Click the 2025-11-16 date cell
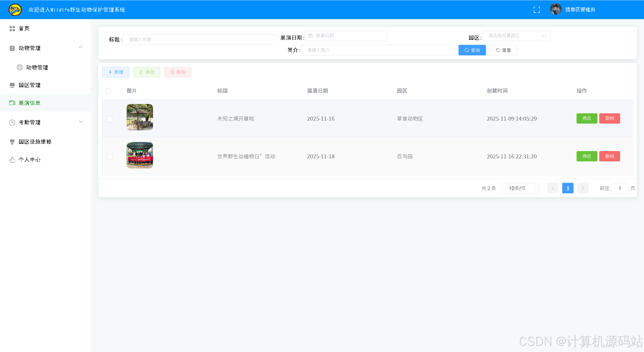Image resolution: width=644 pixels, height=352 pixels. tap(321, 119)
